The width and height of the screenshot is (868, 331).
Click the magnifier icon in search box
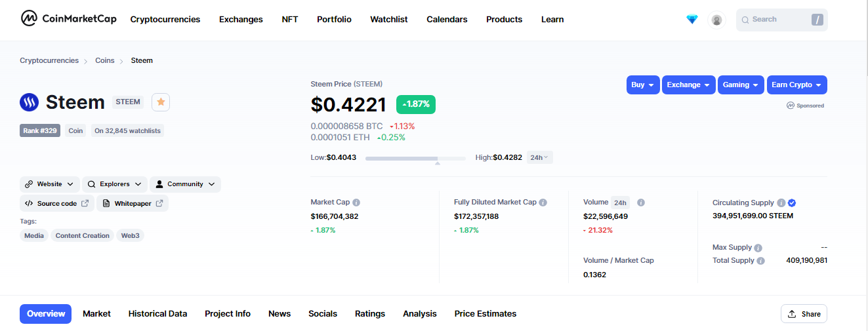(x=745, y=20)
